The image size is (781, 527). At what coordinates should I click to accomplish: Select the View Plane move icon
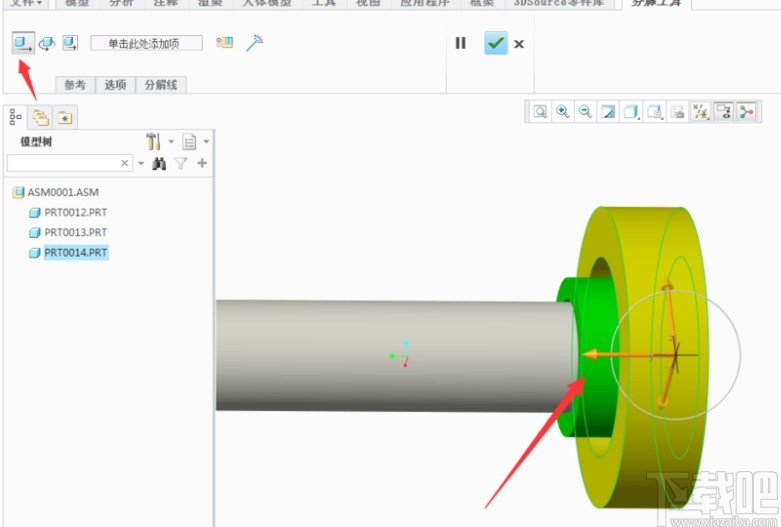click(70, 43)
